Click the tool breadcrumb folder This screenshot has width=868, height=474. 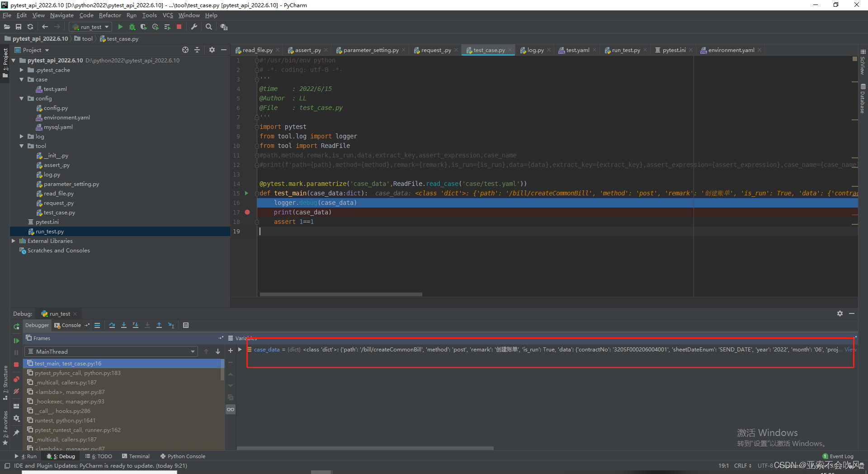84,39
